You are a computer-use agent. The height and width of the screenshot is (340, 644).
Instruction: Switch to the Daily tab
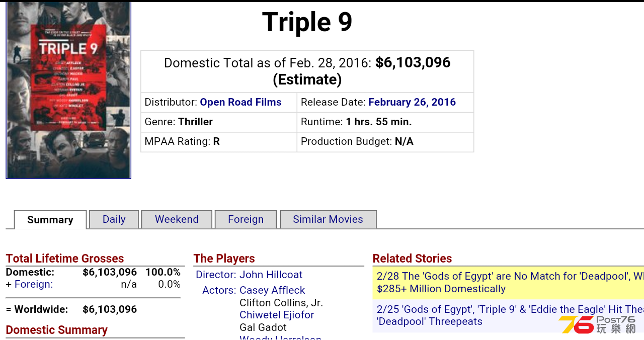114,219
